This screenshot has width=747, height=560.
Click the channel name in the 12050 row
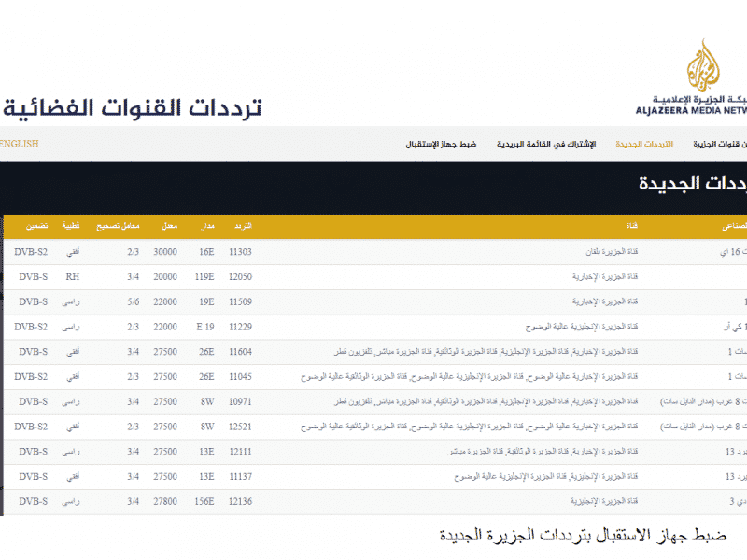(x=605, y=276)
